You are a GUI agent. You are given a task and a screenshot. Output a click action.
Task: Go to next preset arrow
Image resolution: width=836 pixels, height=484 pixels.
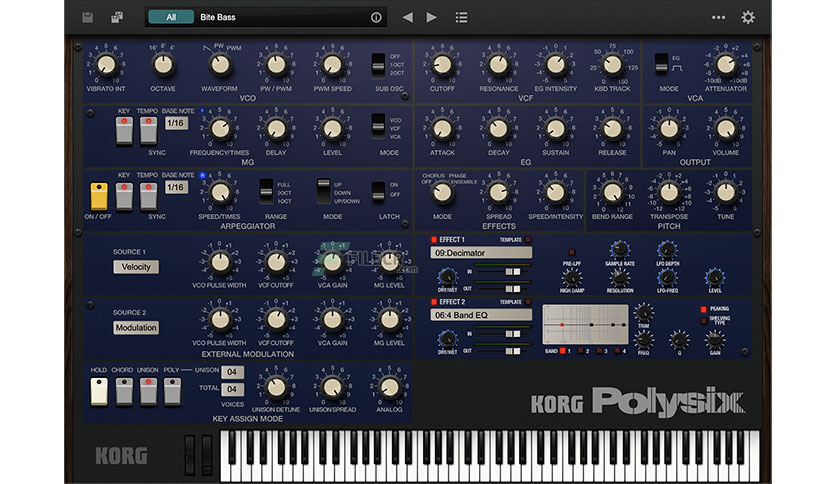pos(431,18)
